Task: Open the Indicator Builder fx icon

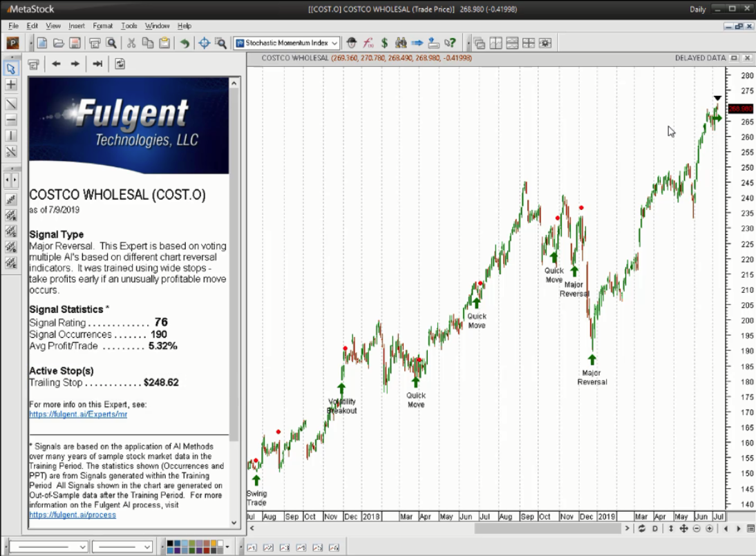Action: [368, 43]
